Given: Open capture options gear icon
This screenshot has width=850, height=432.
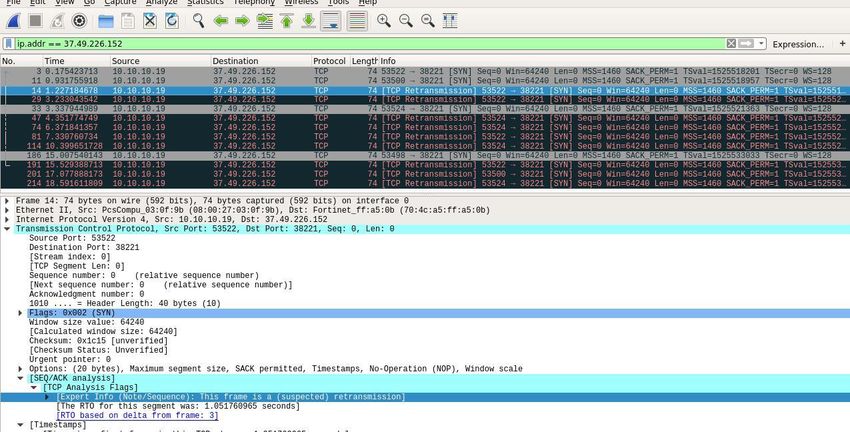Looking at the screenshot, I should 79,21.
